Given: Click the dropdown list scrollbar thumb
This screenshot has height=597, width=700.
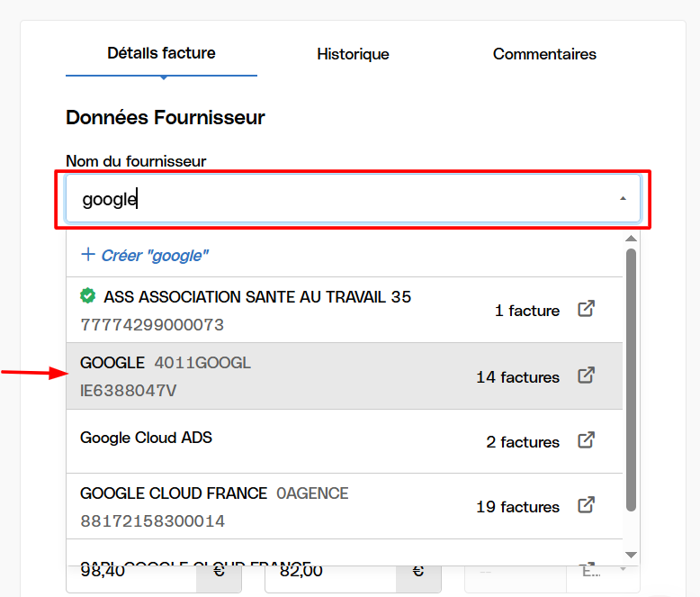Looking at the screenshot, I should pos(631,380).
